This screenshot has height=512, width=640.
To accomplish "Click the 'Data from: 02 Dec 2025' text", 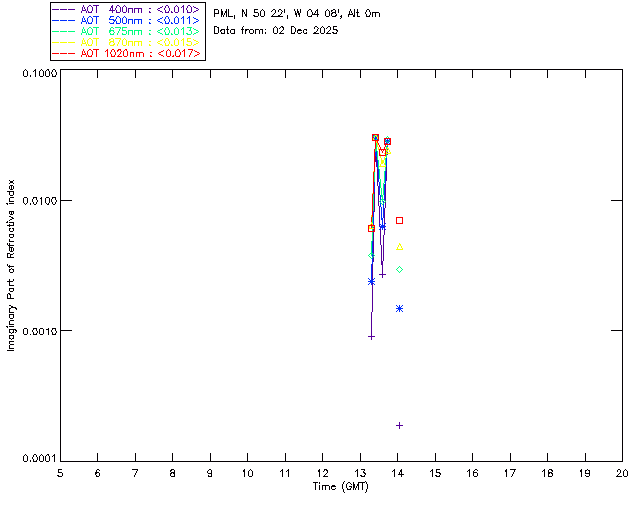I will point(276,31).
